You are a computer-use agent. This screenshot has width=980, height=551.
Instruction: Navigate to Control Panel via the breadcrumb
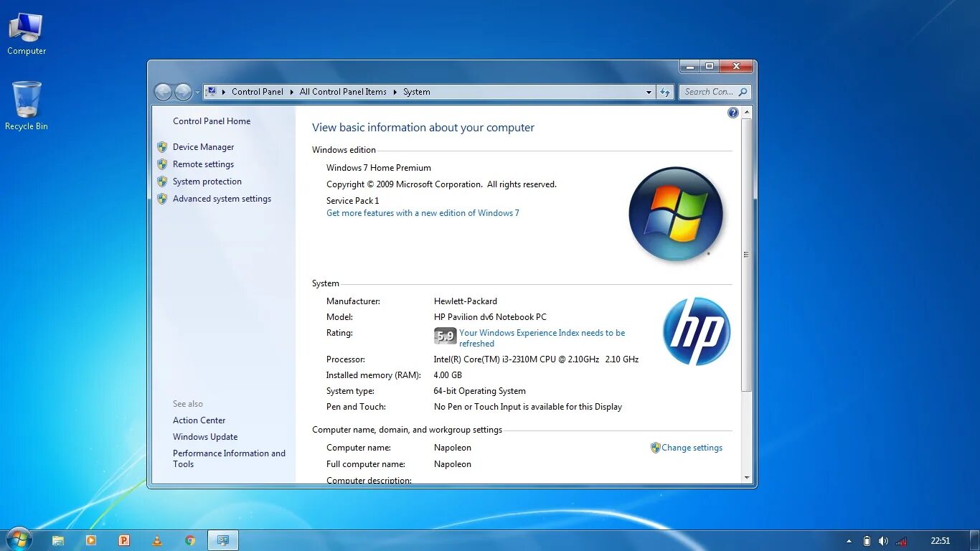tap(257, 92)
